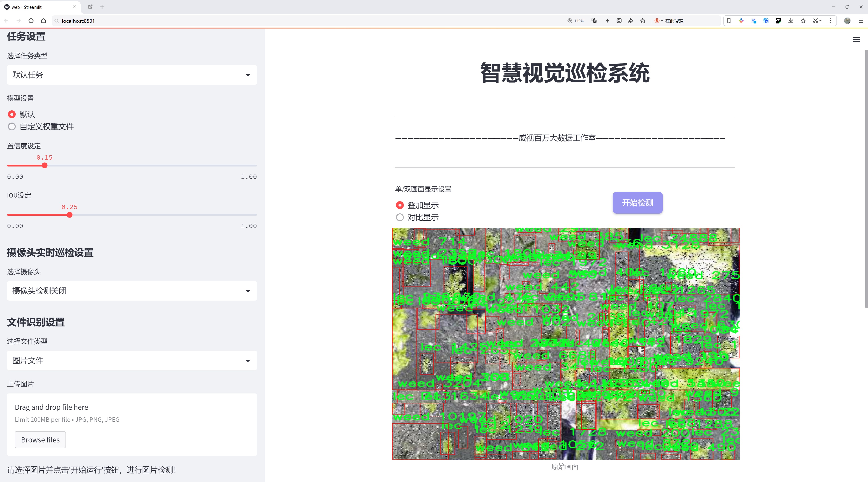Open the bookmarks star icon

pyautogui.click(x=803, y=21)
